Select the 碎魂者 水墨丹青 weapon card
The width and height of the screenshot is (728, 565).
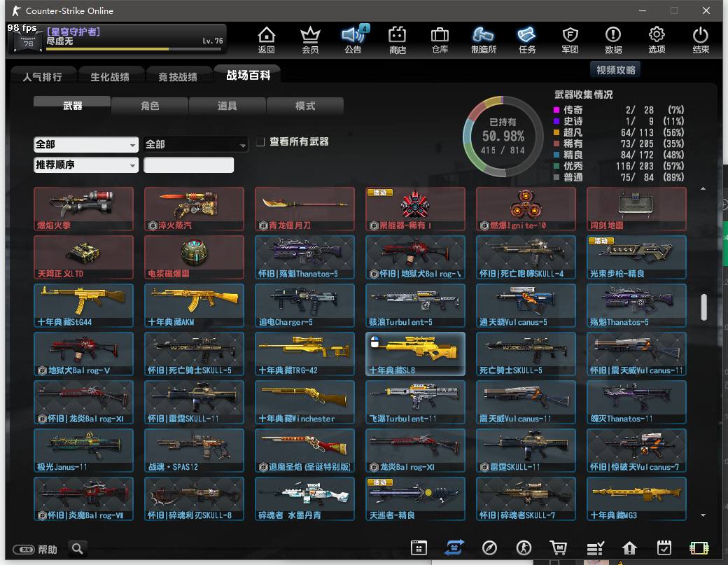coord(304,498)
